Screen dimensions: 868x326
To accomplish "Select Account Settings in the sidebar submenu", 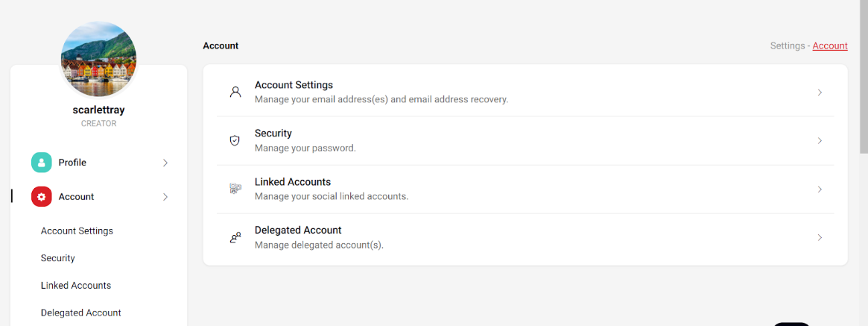I will 77,231.
